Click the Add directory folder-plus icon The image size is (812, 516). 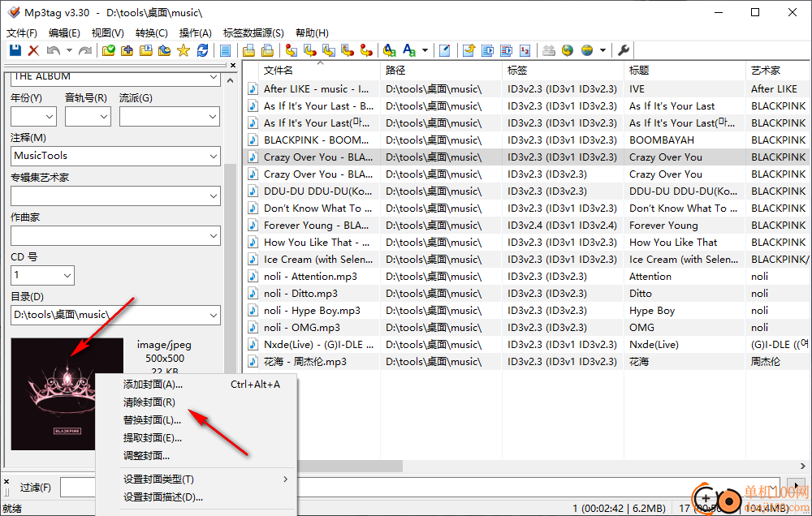pyautogui.click(x=127, y=50)
